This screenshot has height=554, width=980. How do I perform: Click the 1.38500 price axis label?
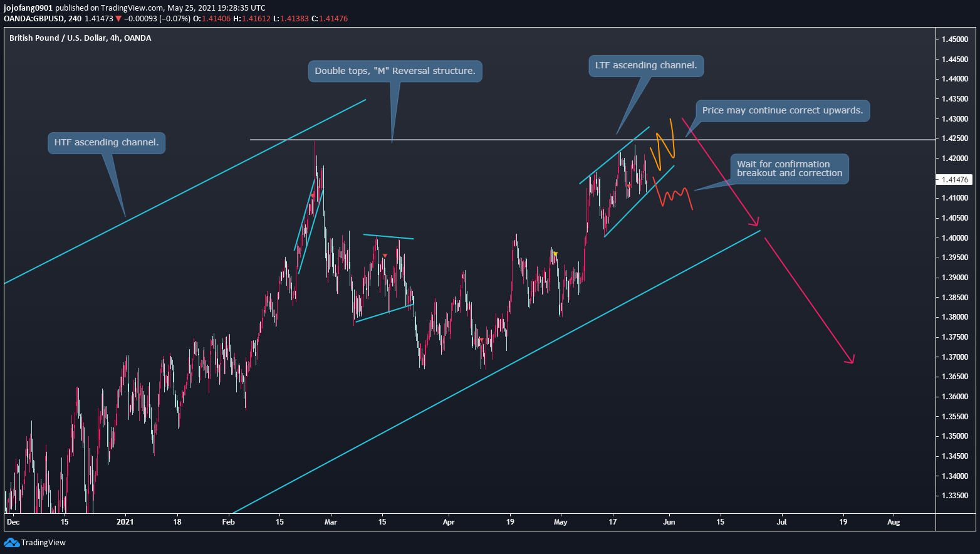[x=954, y=298]
